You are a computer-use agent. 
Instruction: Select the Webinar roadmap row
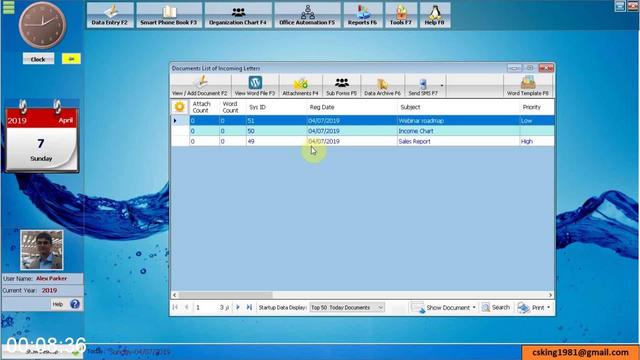(x=362, y=121)
